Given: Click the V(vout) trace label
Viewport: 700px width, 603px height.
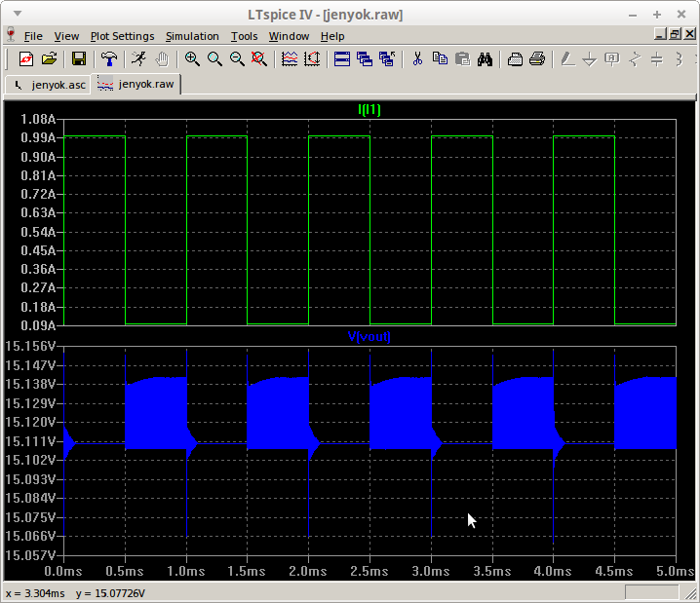Looking at the screenshot, I should coord(369,336).
